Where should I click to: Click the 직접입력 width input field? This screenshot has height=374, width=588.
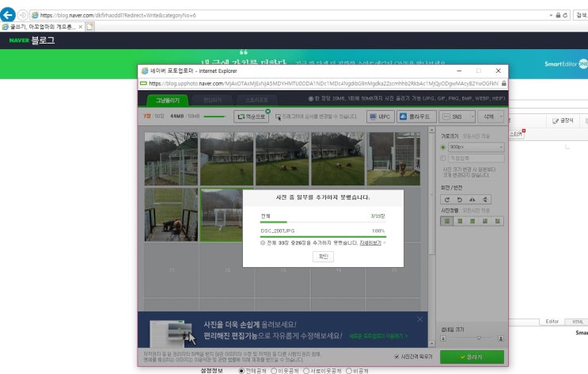(x=476, y=158)
